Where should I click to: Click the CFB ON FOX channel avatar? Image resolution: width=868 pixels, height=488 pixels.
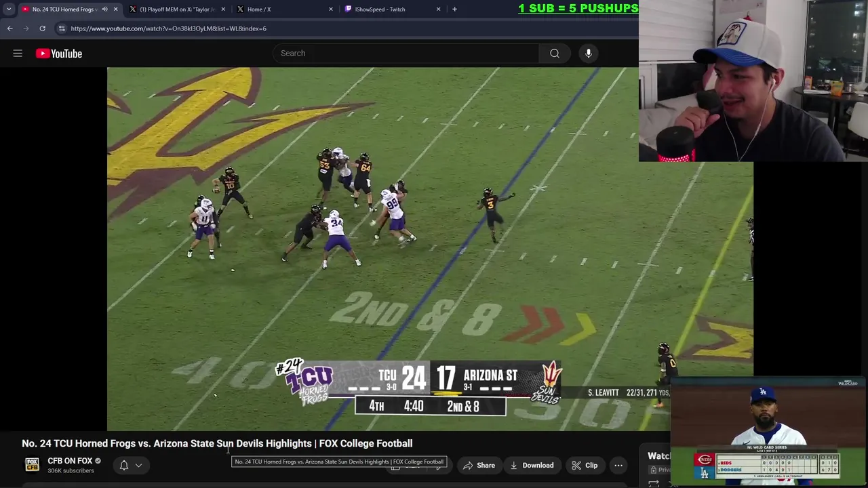[32, 465]
